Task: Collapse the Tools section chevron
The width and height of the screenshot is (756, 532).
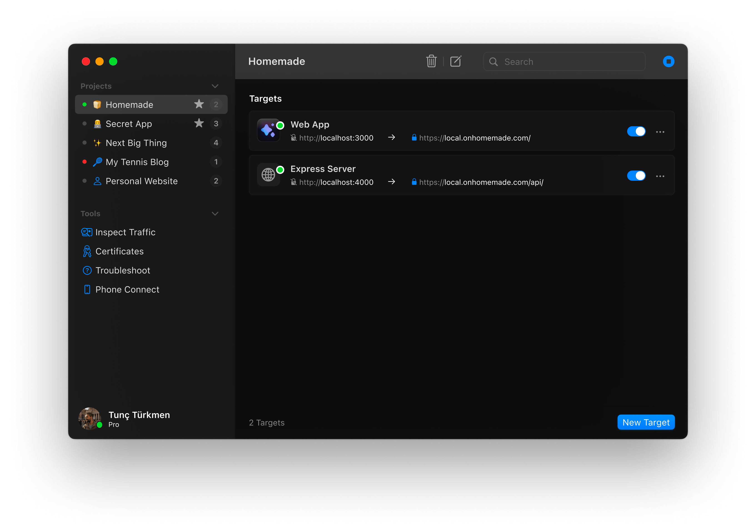Action: [x=215, y=214]
